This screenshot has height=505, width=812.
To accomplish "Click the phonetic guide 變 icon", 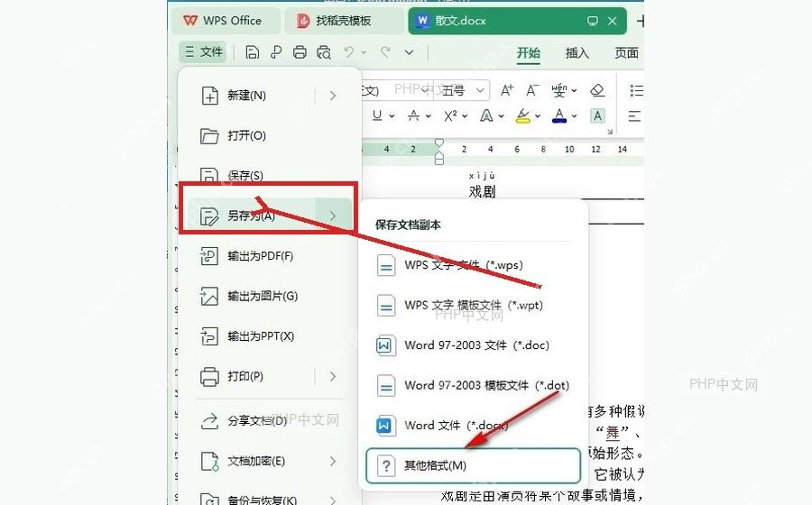I will click(559, 90).
